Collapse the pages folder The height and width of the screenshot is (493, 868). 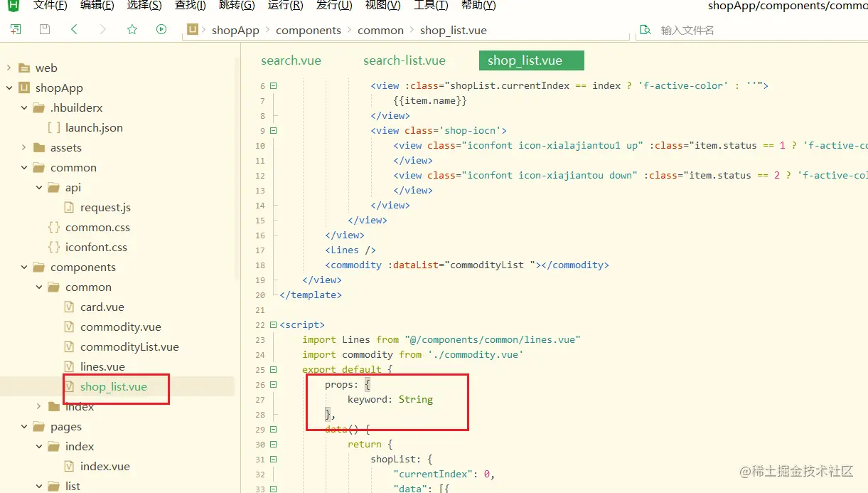(23, 426)
